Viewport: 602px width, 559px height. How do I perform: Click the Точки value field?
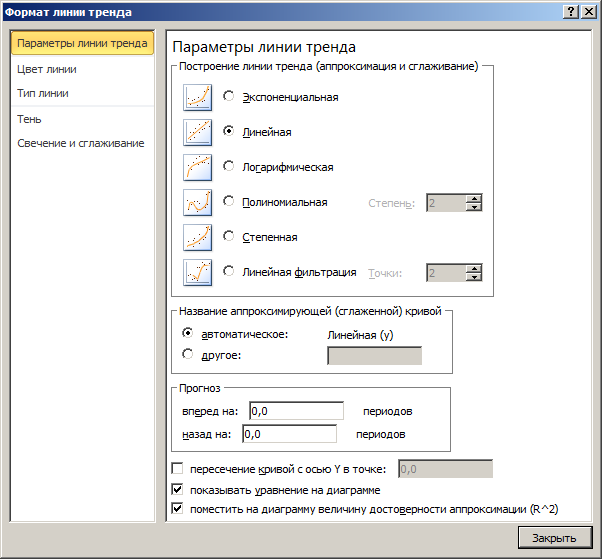click(x=446, y=273)
